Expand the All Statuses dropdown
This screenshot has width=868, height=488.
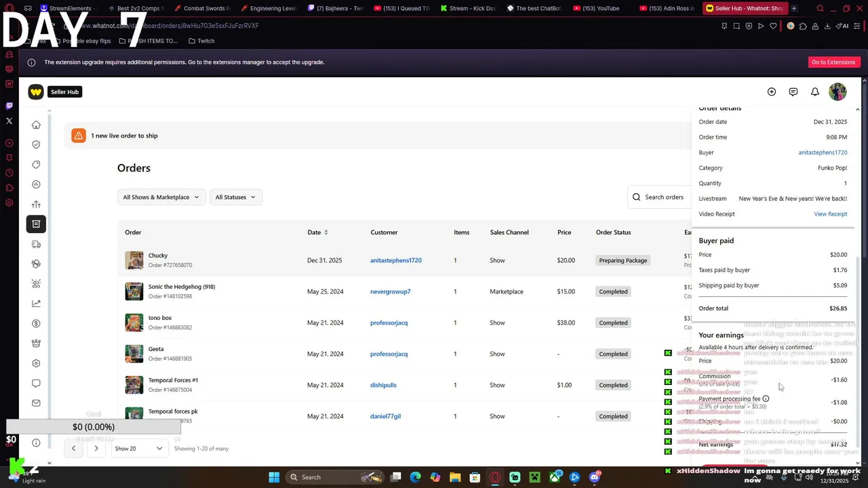click(235, 197)
